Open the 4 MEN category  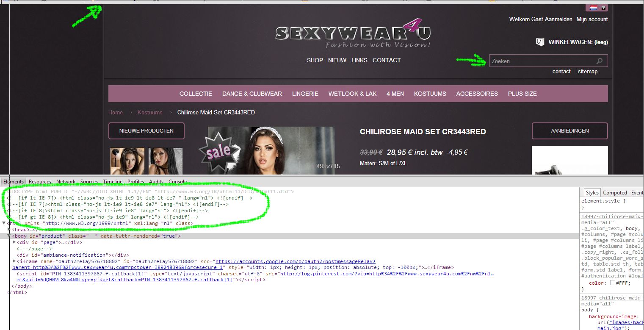click(395, 94)
